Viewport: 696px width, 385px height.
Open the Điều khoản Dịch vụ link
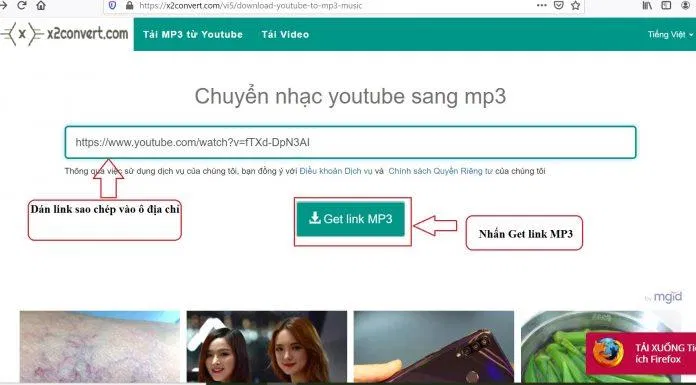tap(336, 171)
